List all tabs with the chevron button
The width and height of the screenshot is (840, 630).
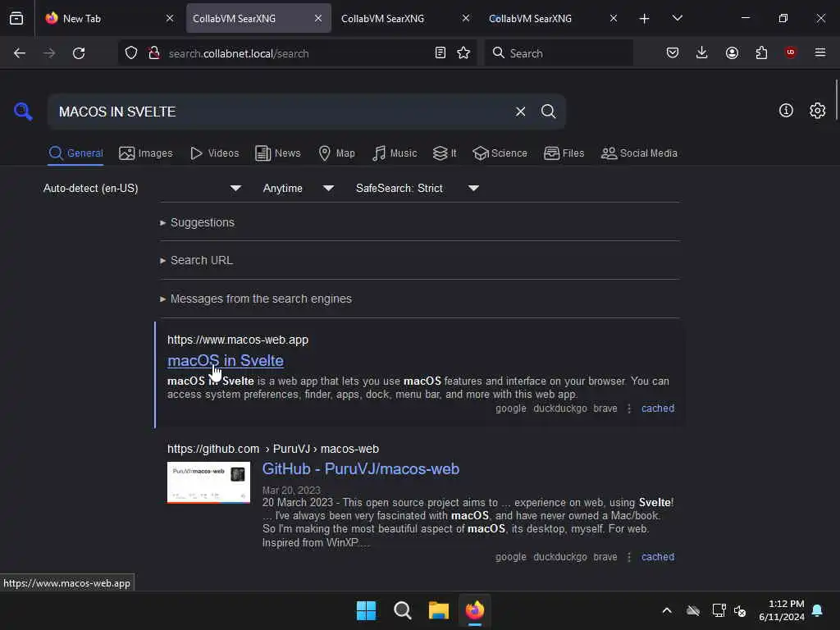677,18
